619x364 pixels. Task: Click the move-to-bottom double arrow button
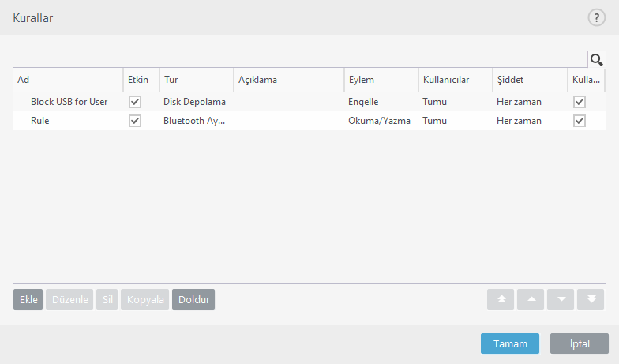(591, 299)
